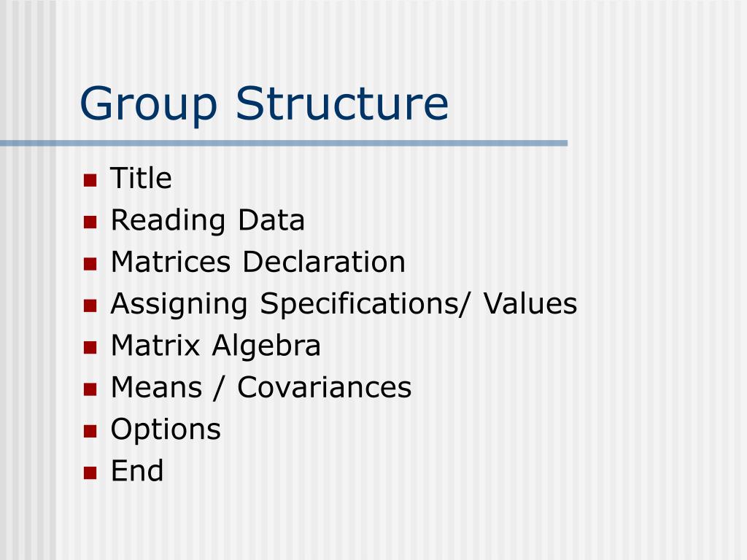Select the Title list item text
This screenshot has height=560, width=747.
point(141,178)
